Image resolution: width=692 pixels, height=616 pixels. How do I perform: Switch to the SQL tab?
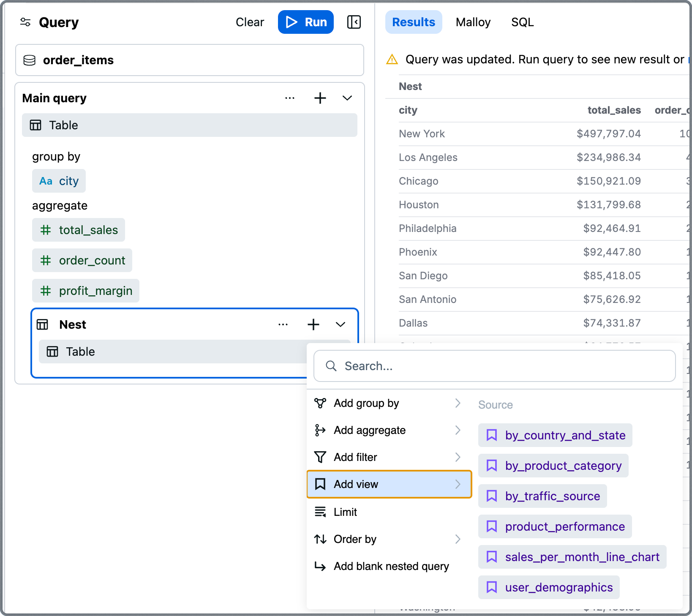click(522, 22)
